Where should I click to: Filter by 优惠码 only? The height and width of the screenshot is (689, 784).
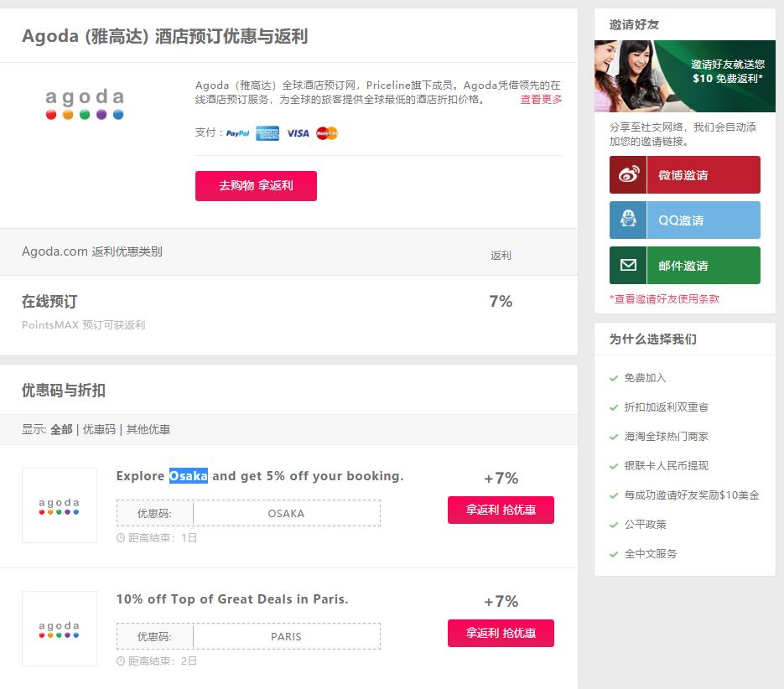pos(99,429)
